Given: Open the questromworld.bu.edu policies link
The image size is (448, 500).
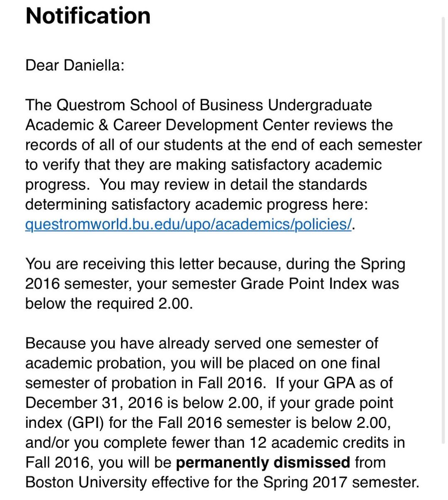Looking at the screenshot, I should 188,224.
